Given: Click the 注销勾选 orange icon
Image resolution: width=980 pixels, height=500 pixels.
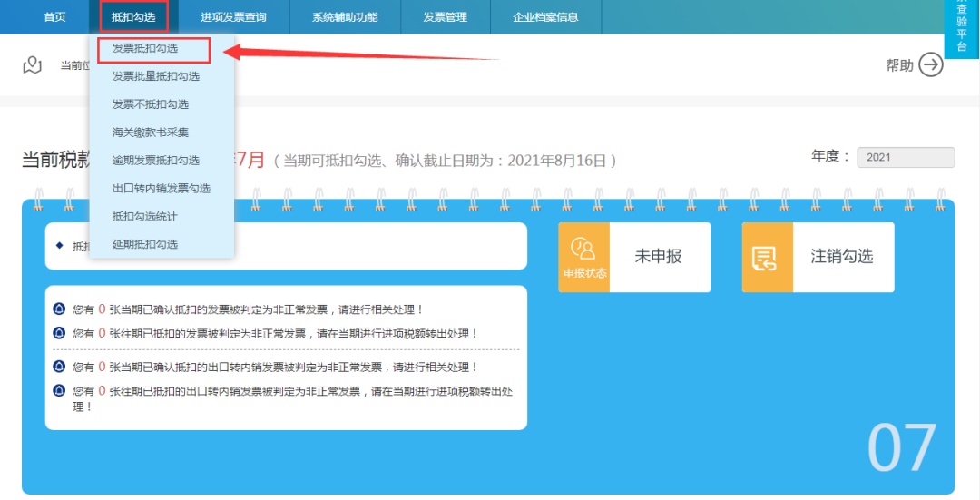Looking at the screenshot, I should coord(767,258).
